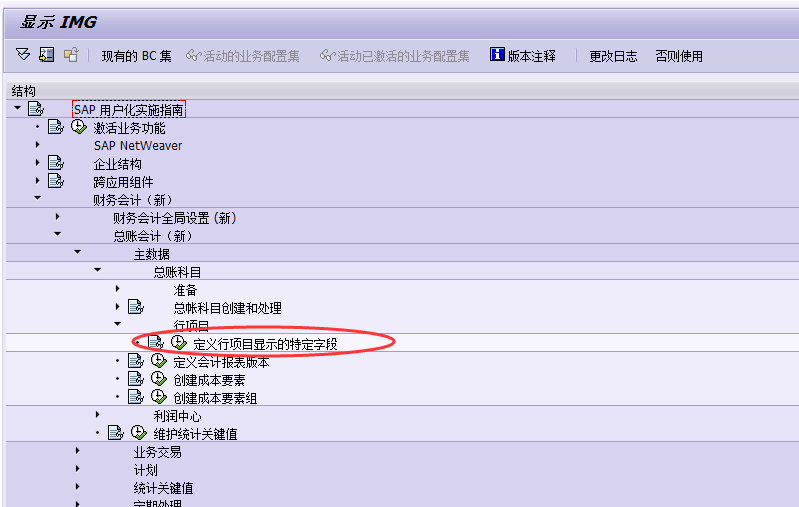Select 主数据 text
Viewport: 799px width, 507px height.
tap(151, 254)
